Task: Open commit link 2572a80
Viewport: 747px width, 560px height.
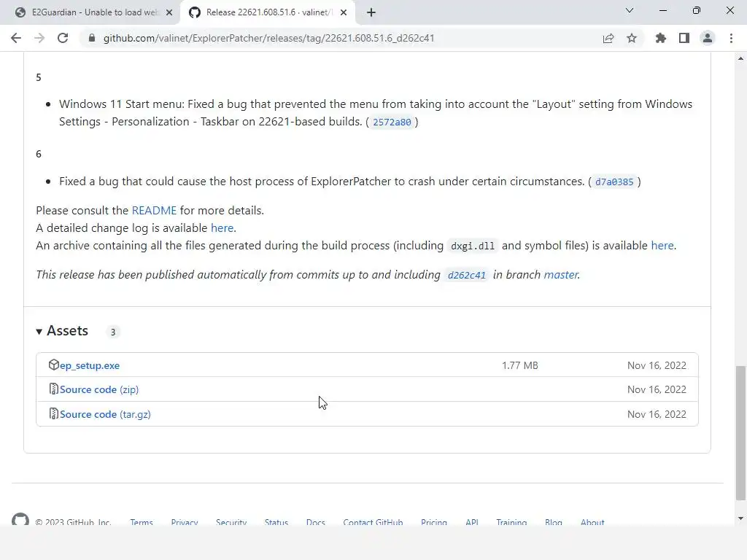Action: 392,122
